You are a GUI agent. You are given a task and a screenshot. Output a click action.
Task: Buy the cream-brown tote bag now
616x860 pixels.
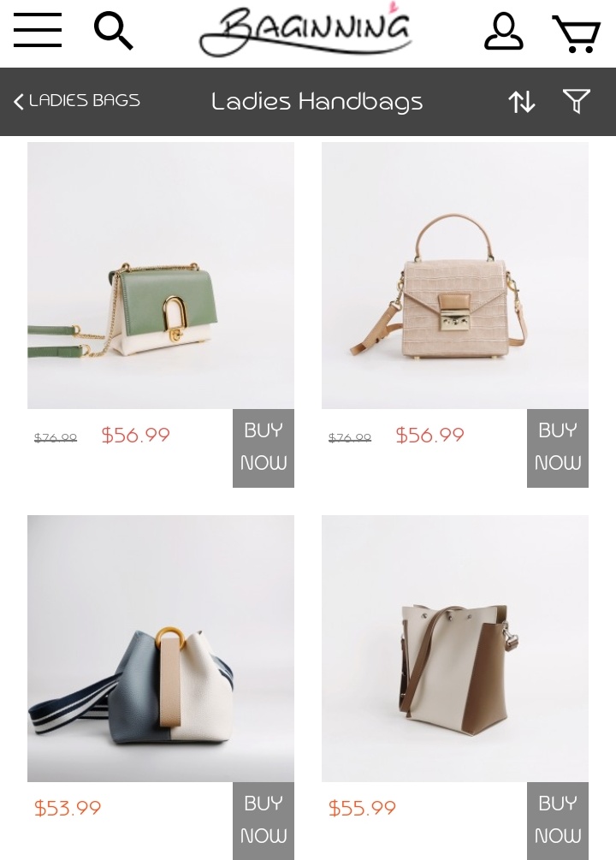pyautogui.click(x=558, y=821)
